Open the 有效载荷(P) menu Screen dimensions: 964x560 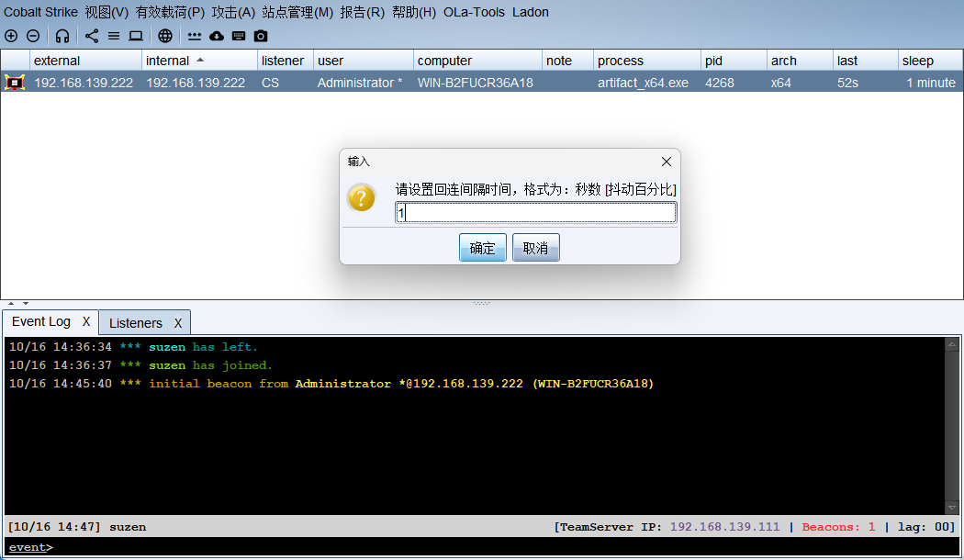click(x=170, y=12)
